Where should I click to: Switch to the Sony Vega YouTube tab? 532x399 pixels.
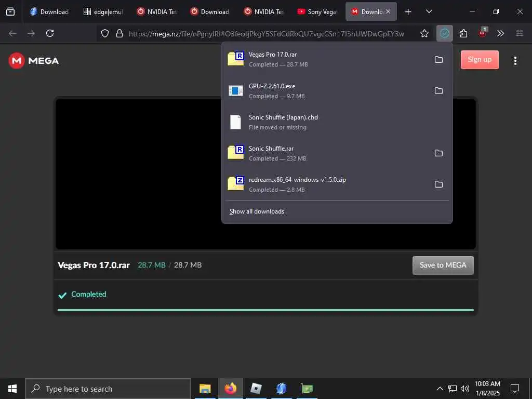point(317,12)
